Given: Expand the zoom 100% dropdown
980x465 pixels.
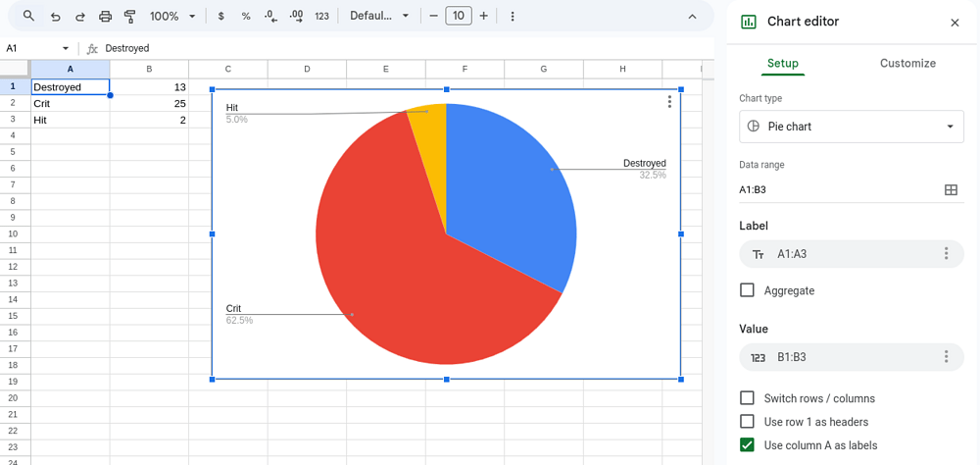Looking at the screenshot, I should pyautogui.click(x=172, y=16).
